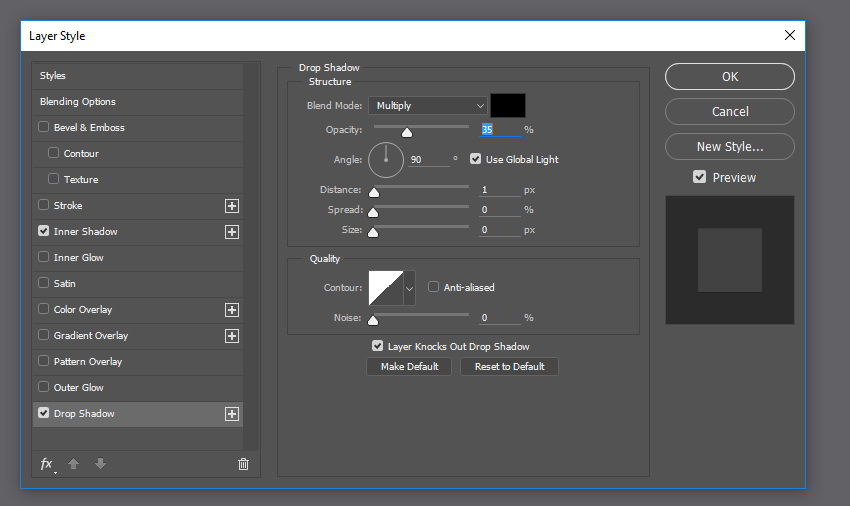Click the Spread slider handle

pyautogui.click(x=373, y=212)
